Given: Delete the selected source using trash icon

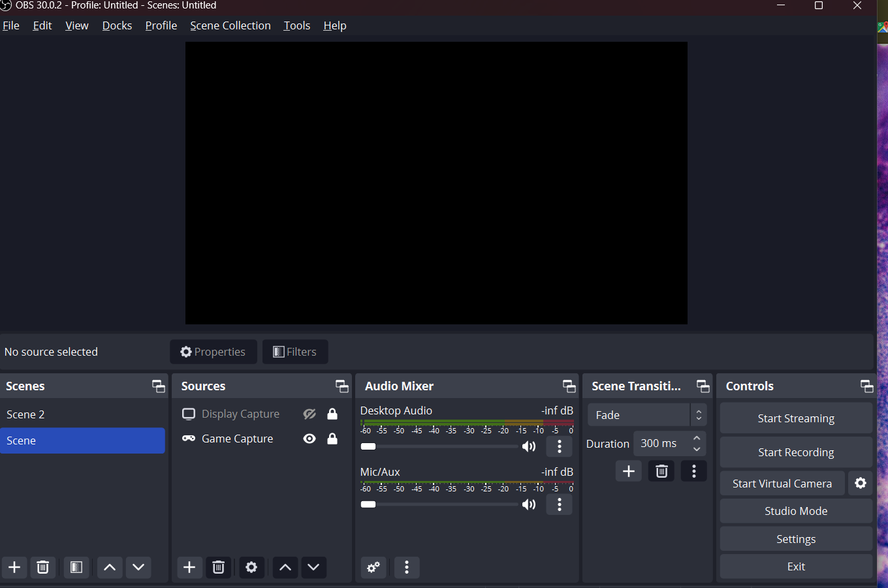Looking at the screenshot, I should coord(219,567).
